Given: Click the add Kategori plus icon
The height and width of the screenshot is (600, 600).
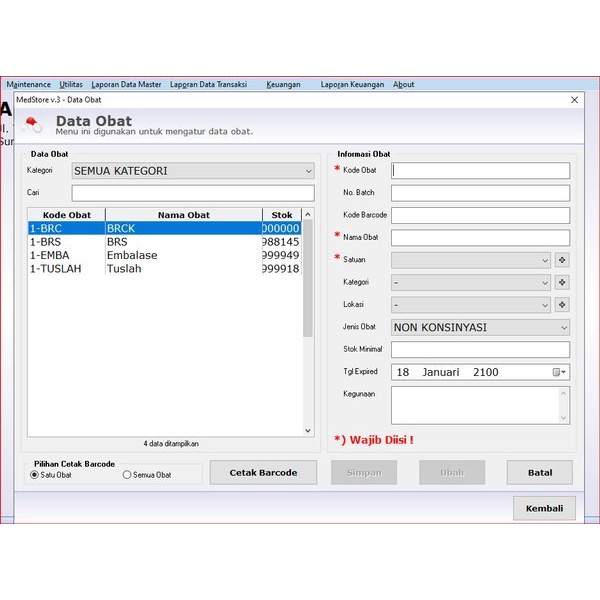Looking at the screenshot, I should [562, 282].
